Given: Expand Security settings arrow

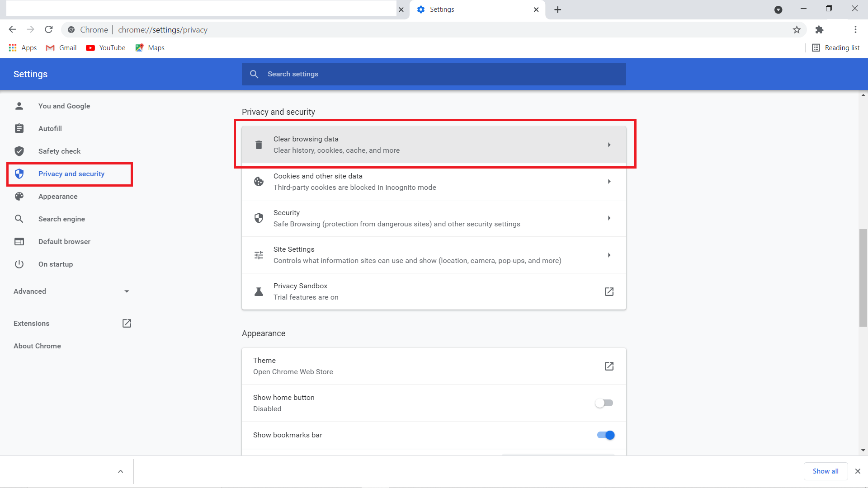Looking at the screenshot, I should click(609, 218).
